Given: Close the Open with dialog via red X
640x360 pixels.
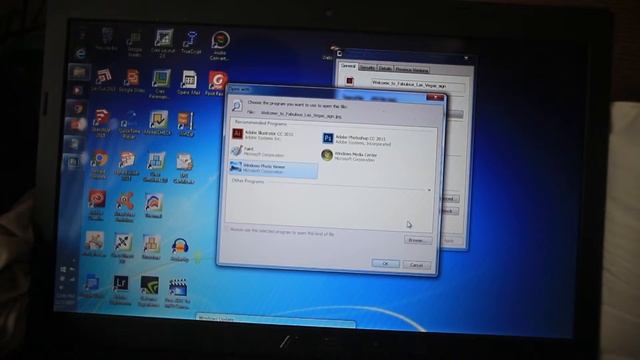Looking at the screenshot, I should pyautogui.click(x=435, y=97).
